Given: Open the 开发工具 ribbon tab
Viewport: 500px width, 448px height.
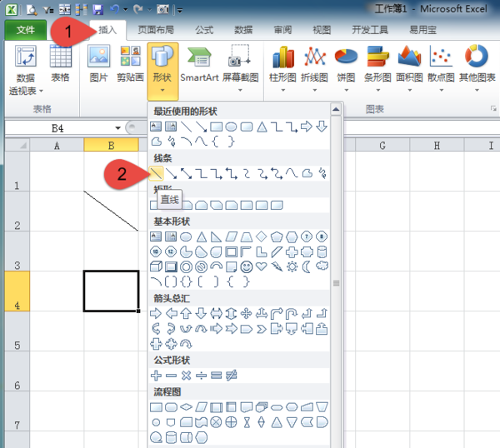Looking at the screenshot, I should [370, 30].
